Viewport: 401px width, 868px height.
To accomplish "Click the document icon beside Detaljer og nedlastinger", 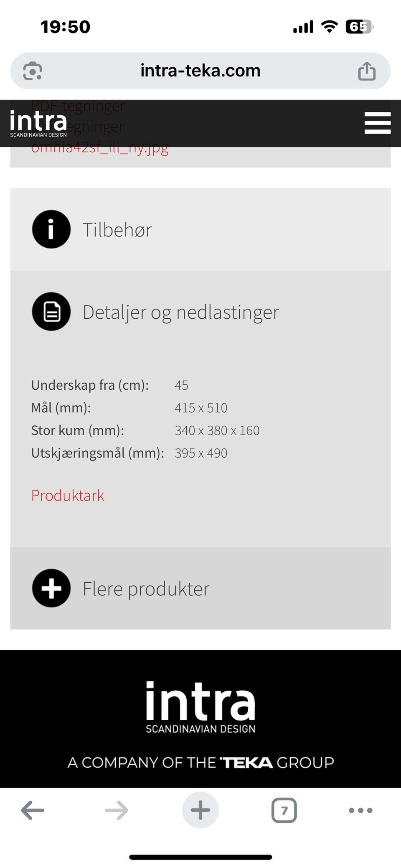I will 51,312.
